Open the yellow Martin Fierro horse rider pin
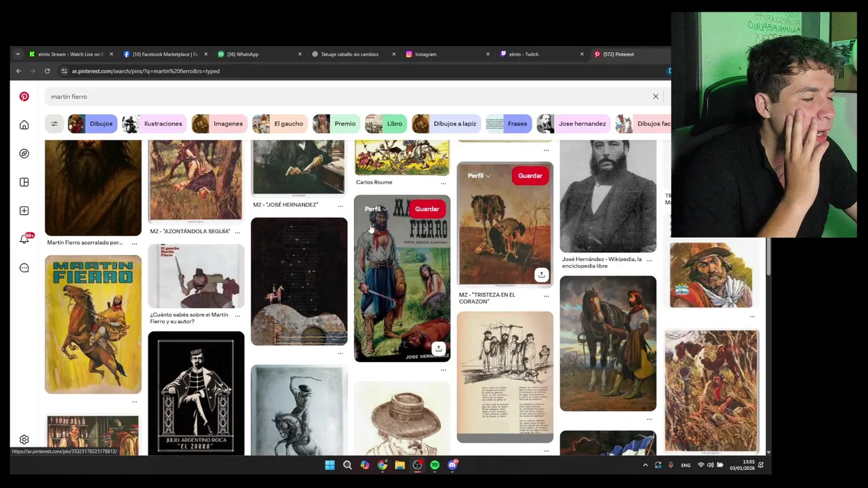Viewport: 868px width, 488px height. pyautogui.click(x=93, y=325)
